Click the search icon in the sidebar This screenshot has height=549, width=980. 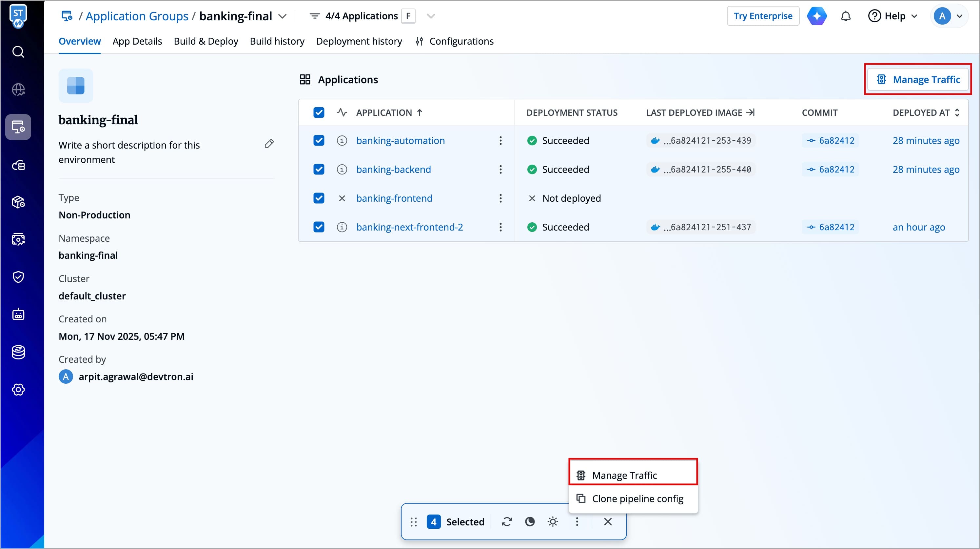[x=18, y=52]
